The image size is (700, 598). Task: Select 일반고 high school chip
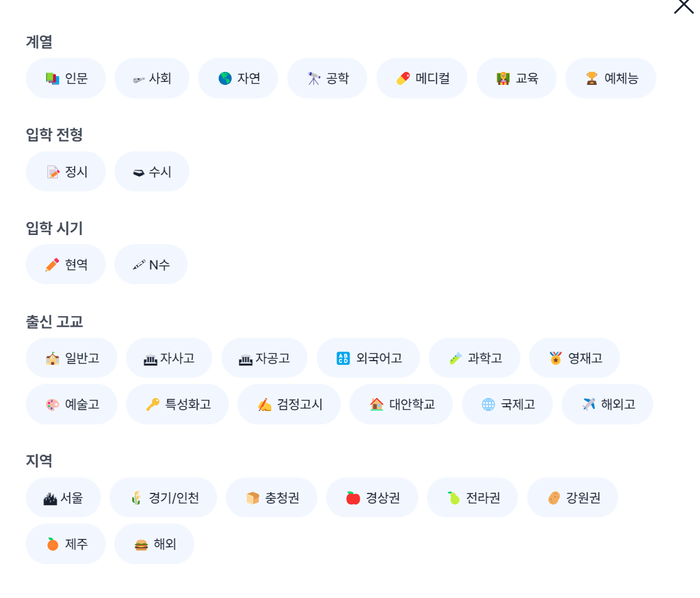point(71,358)
